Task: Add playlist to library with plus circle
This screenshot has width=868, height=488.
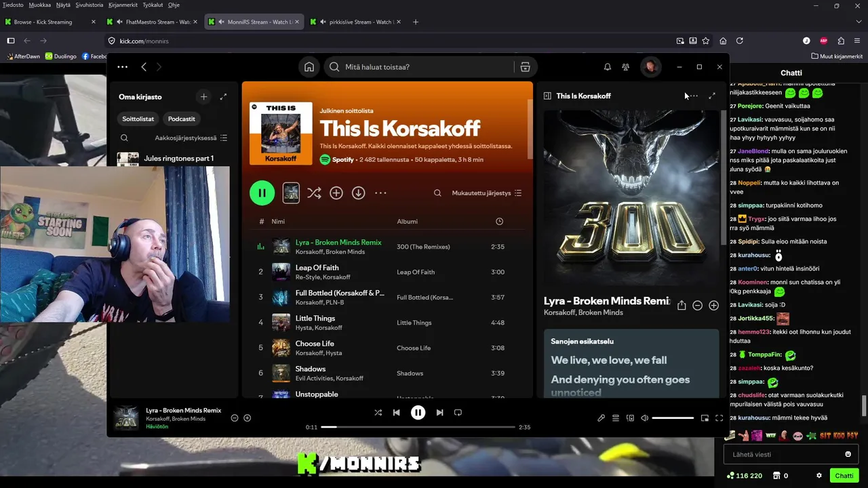Action: click(x=336, y=193)
